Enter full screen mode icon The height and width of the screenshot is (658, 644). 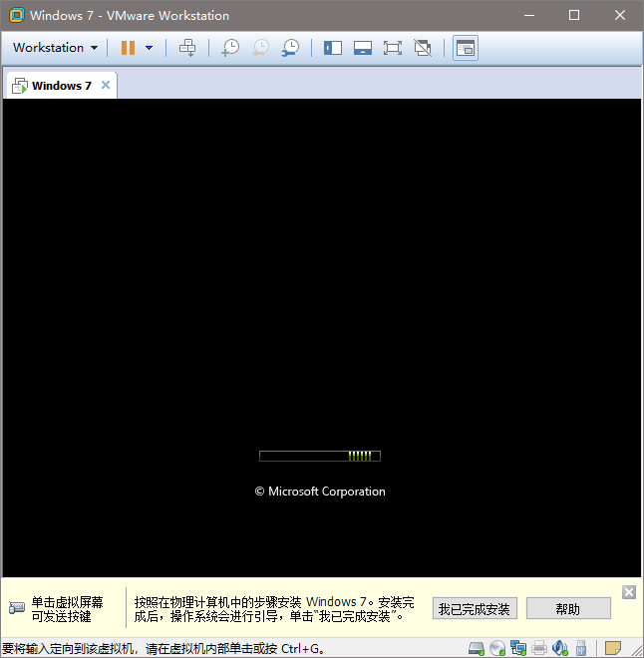point(393,48)
